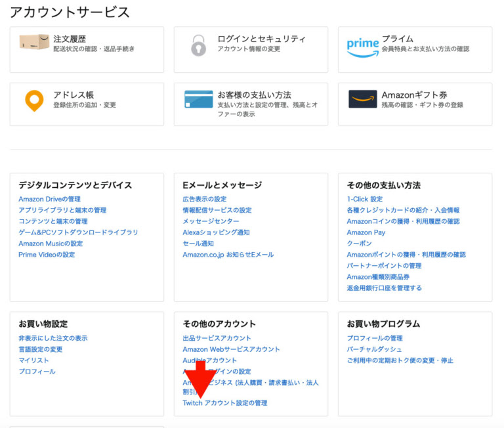Open Amazon Pay link
This screenshot has height=428, width=504.
pyautogui.click(x=366, y=232)
